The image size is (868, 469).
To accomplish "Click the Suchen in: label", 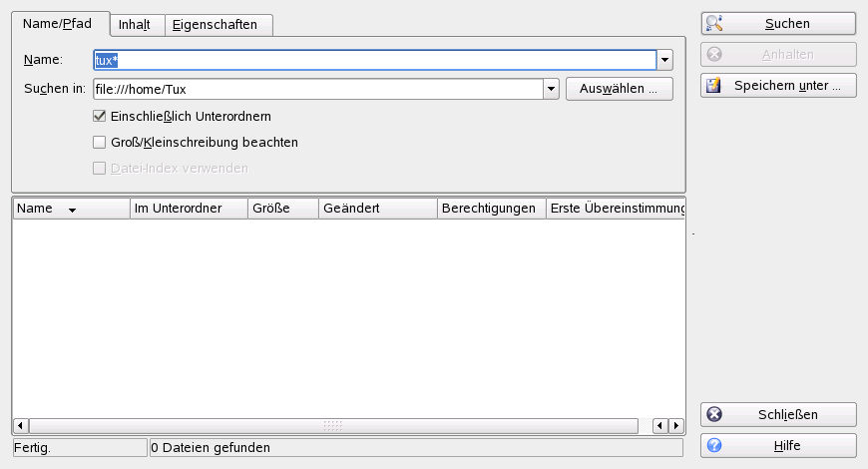I will click(55, 89).
